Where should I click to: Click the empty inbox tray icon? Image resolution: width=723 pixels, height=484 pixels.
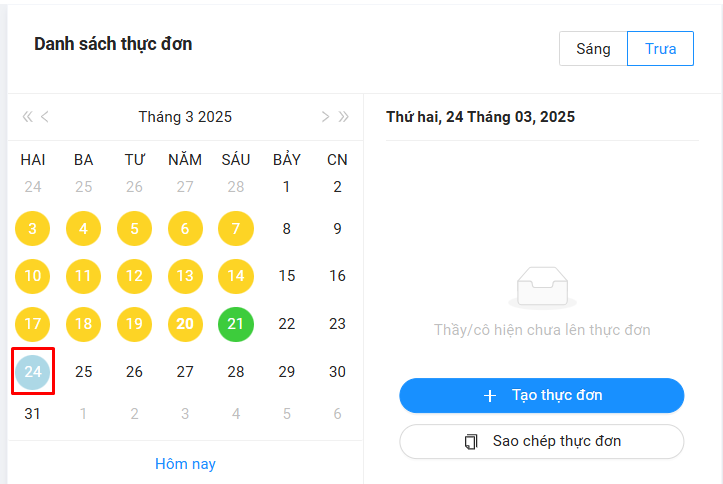pyautogui.click(x=541, y=288)
